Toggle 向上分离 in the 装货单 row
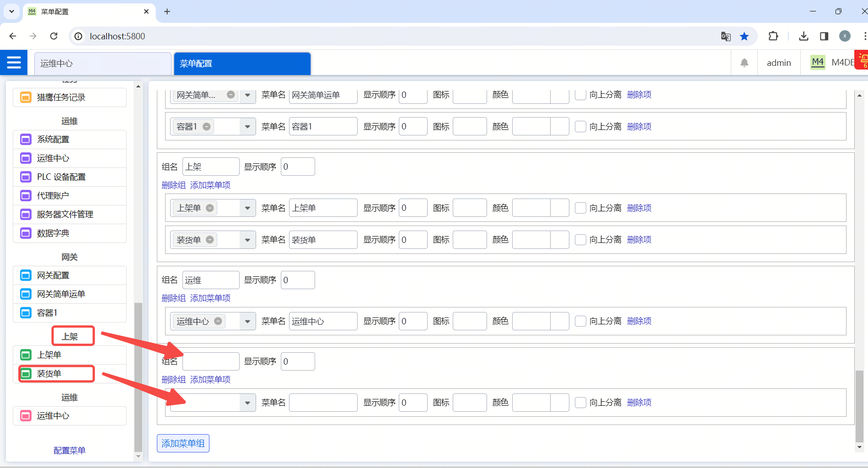The image size is (868, 468). pos(580,240)
